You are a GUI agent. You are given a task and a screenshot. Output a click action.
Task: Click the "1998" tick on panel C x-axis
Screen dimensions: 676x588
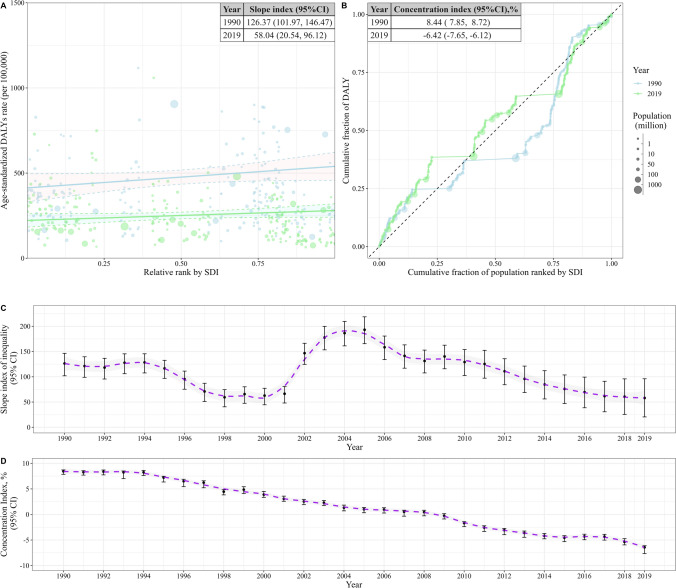(x=224, y=438)
